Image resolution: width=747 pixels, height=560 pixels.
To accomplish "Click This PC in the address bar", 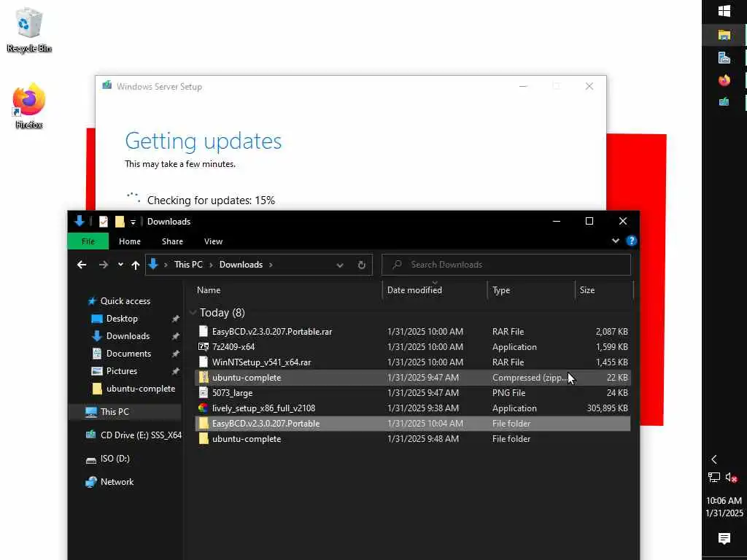I will click(x=188, y=265).
